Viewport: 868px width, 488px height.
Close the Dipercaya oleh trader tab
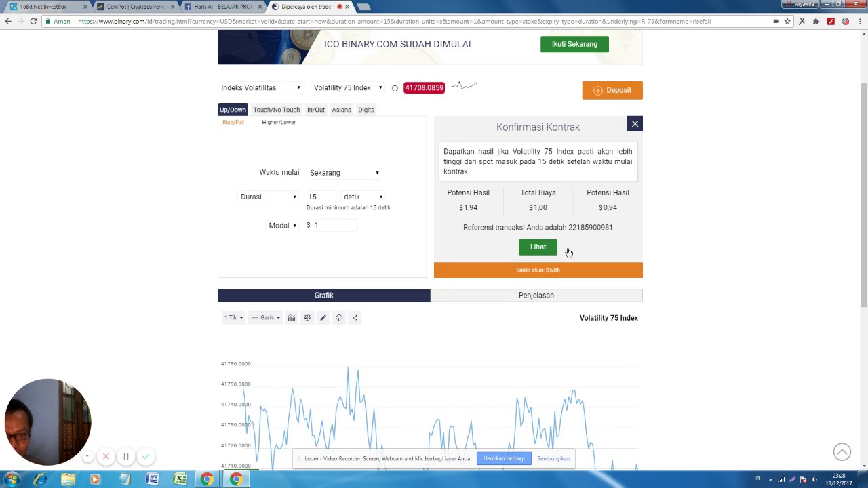(x=347, y=7)
